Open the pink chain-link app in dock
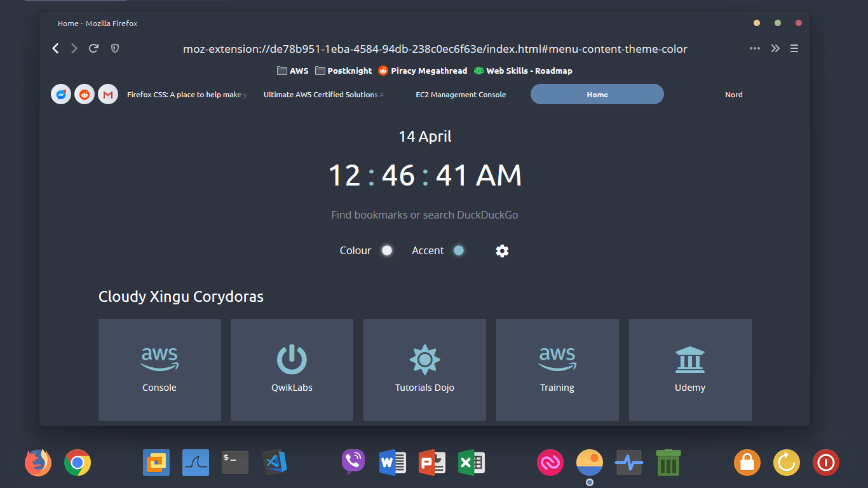The width and height of the screenshot is (868, 488). tap(550, 463)
